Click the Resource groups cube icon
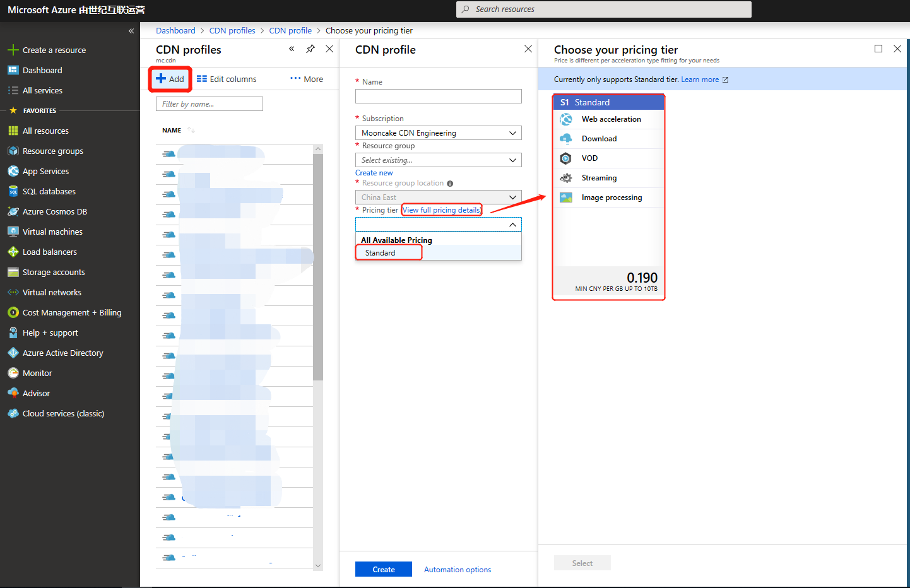The width and height of the screenshot is (910, 588). tap(13, 151)
